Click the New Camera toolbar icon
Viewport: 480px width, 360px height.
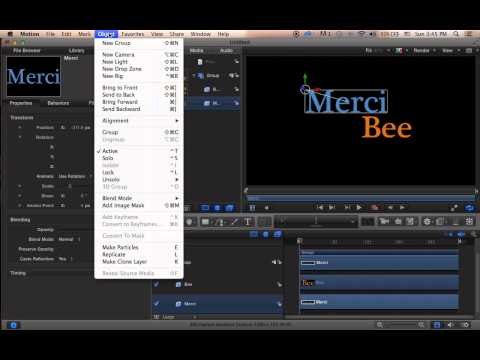[x=384, y=221]
